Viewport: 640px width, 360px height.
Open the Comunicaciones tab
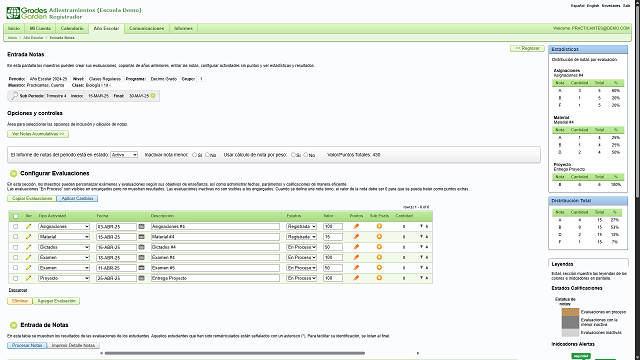click(147, 29)
